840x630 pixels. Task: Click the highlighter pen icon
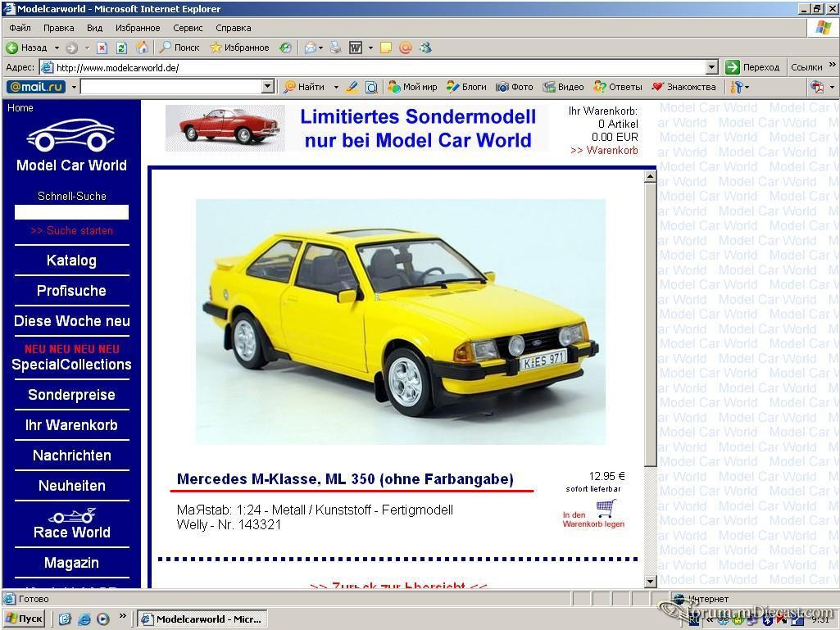pos(352,87)
